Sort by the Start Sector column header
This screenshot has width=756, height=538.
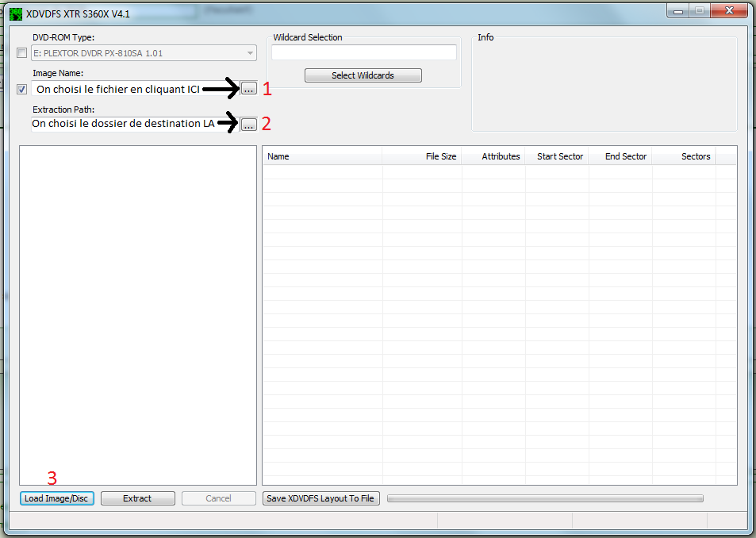557,156
